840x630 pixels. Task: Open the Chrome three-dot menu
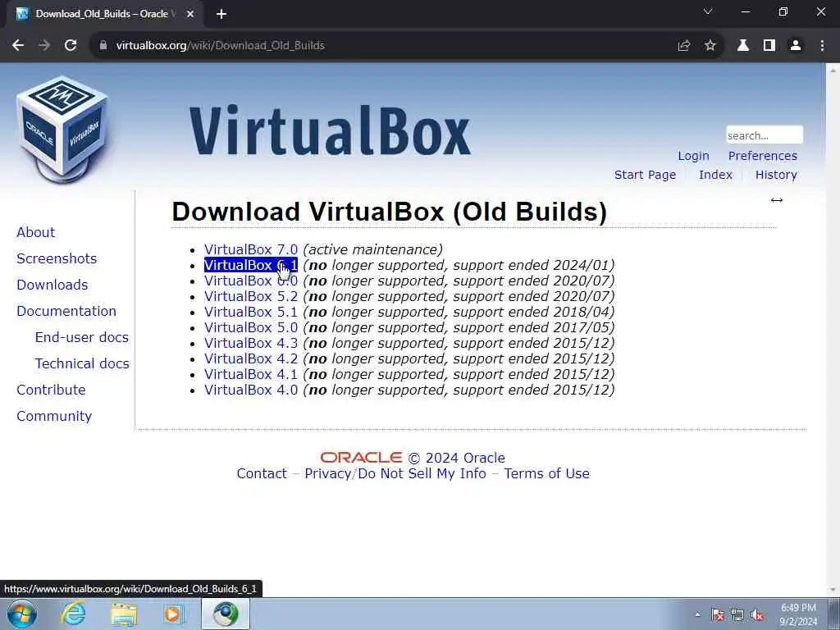822,46
